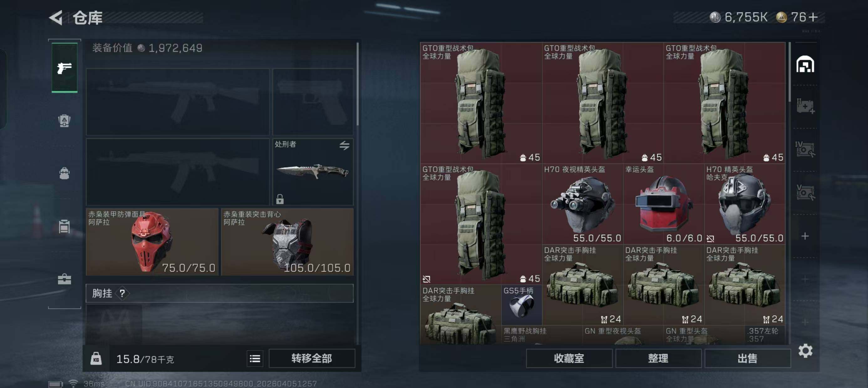Click the warehouse inventory scrollbar handle
The width and height of the screenshot is (868, 388).
[789, 72]
